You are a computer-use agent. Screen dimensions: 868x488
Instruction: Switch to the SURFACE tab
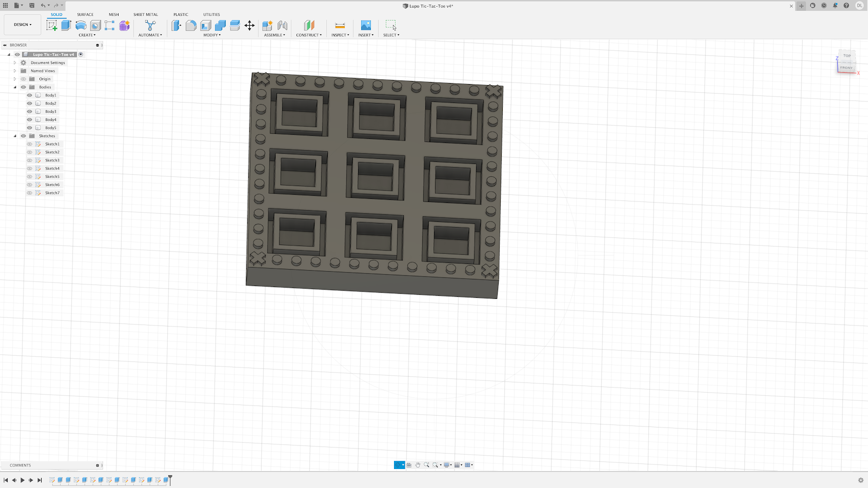(x=85, y=14)
